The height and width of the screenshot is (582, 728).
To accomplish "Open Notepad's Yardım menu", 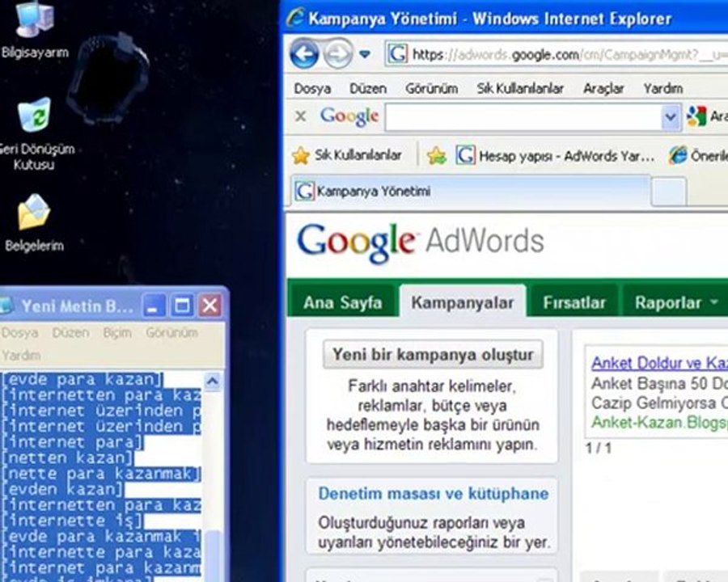I will coord(20,356).
